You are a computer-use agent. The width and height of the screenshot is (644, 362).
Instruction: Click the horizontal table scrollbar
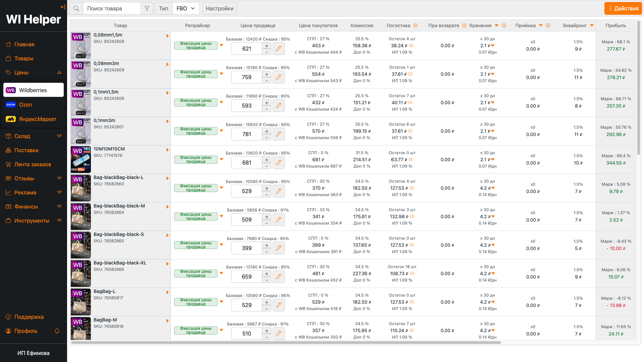pyautogui.click(x=286, y=343)
